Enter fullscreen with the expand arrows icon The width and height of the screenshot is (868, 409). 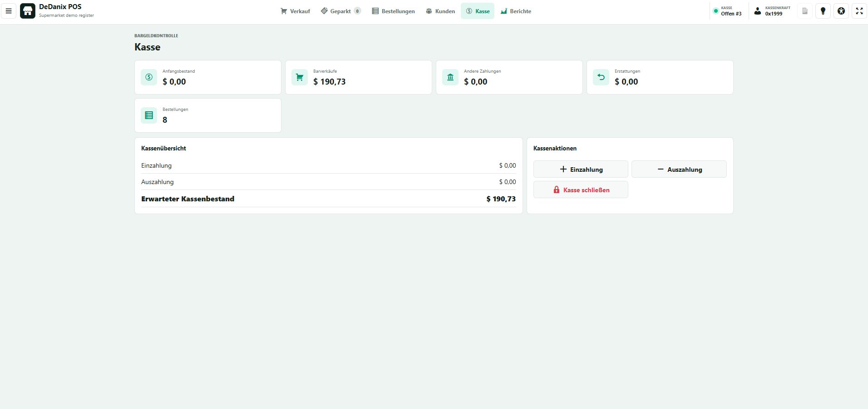click(859, 11)
